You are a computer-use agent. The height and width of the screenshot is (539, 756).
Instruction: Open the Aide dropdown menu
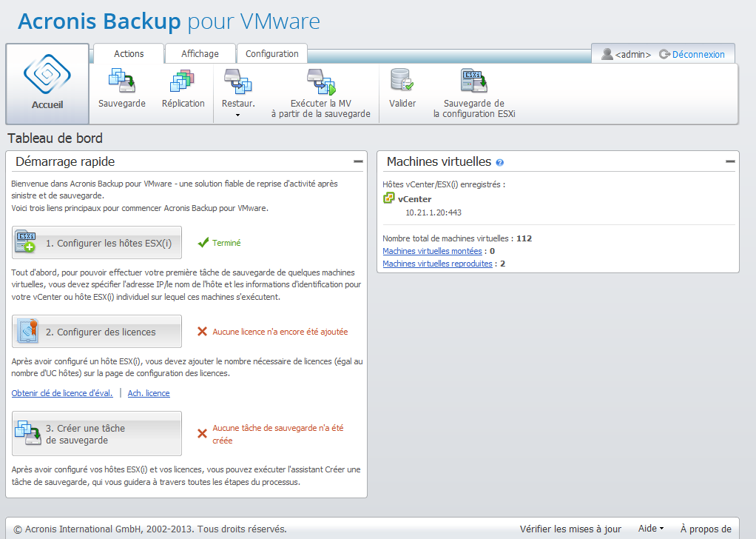pos(651,529)
